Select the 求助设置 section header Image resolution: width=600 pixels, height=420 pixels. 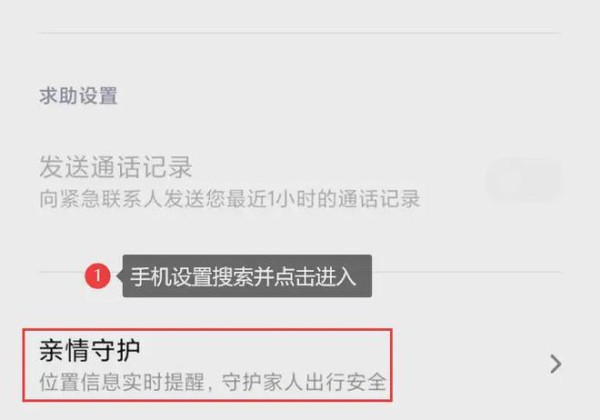point(78,96)
